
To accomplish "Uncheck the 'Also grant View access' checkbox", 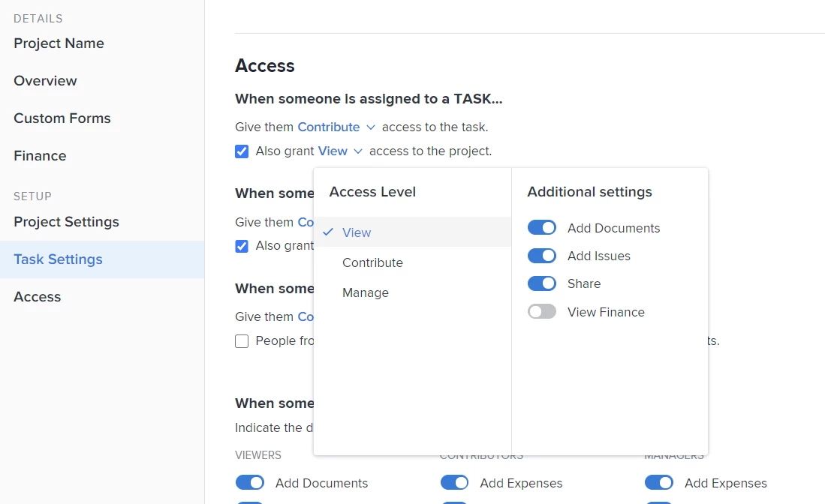I will (242, 151).
